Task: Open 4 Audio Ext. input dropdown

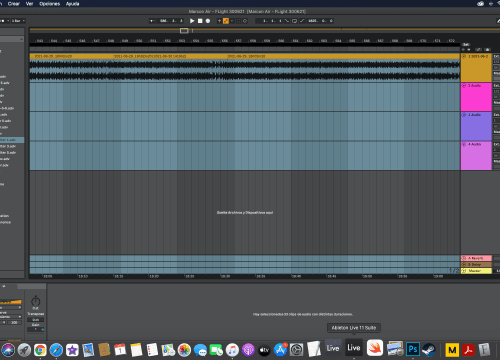Action: (x=497, y=144)
